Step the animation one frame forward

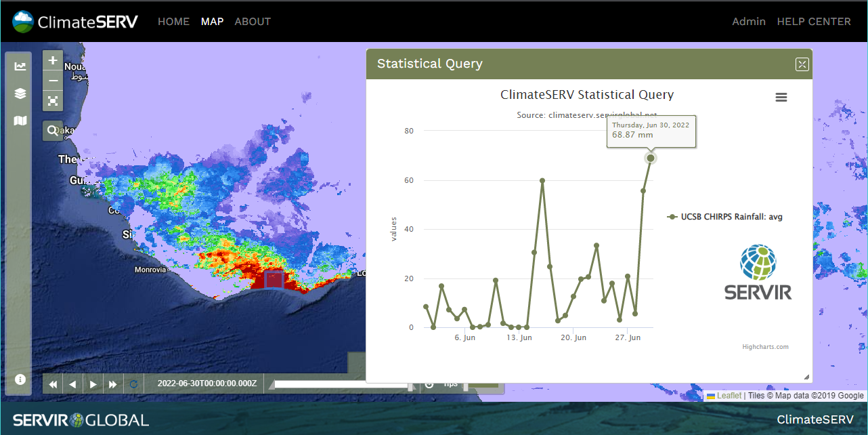click(113, 384)
